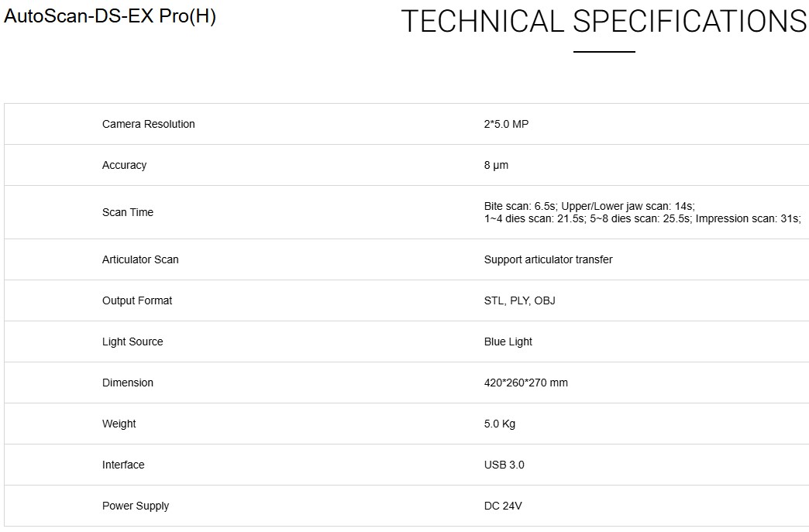Image resolution: width=809 pixels, height=532 pixels.
Task: Select the Camera Resolution row label
Action: coord(149,124)
